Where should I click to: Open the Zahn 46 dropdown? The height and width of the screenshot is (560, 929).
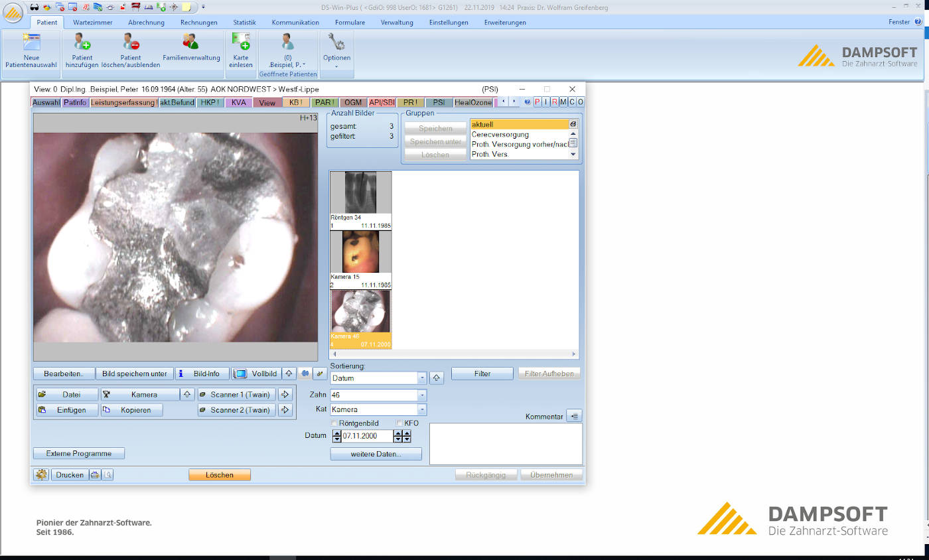click(x=422, y=395)
